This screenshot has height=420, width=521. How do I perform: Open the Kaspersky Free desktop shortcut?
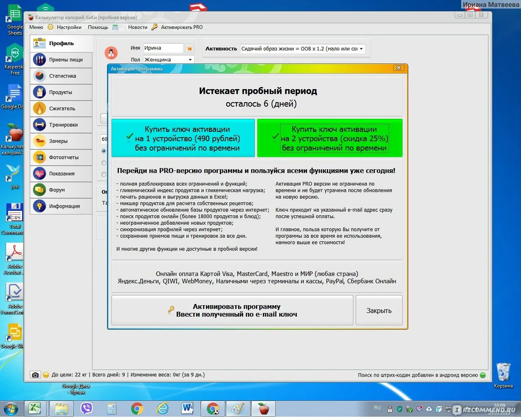[14, 60]
